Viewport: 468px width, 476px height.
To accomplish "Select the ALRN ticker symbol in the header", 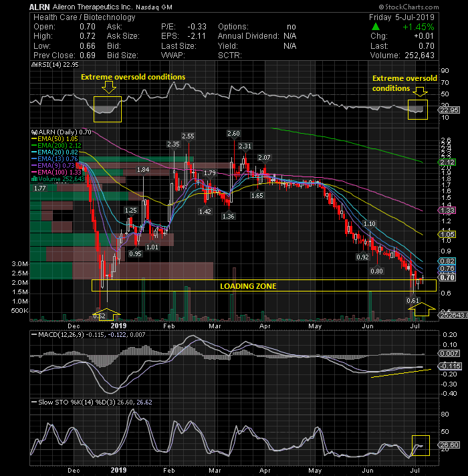I will click(39, 7).
